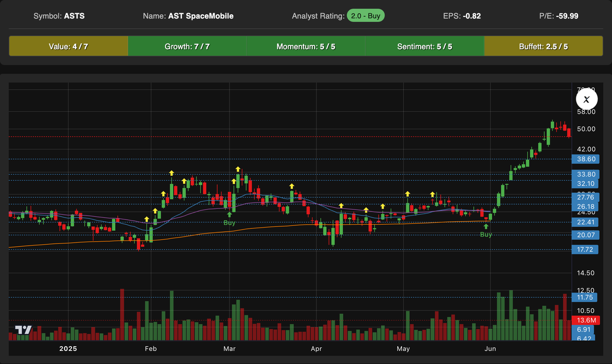
Task: Open the Growth 7 / 7 score segment
Action: (187, 46)
